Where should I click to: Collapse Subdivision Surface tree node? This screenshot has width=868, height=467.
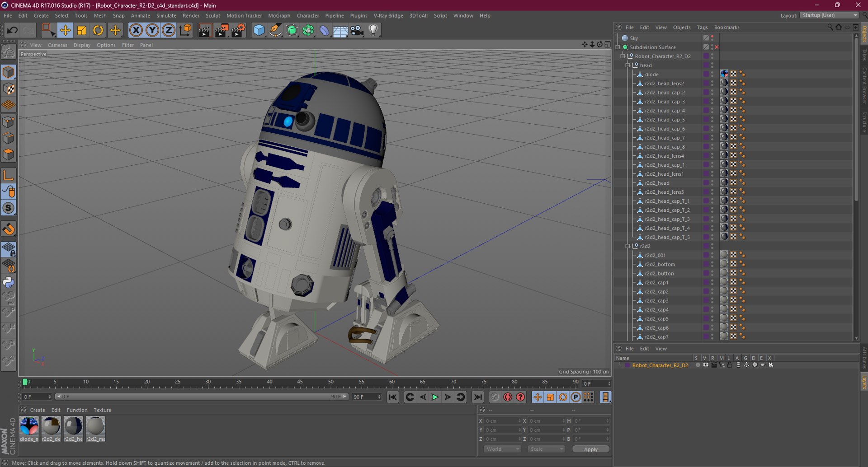[618, 47]
